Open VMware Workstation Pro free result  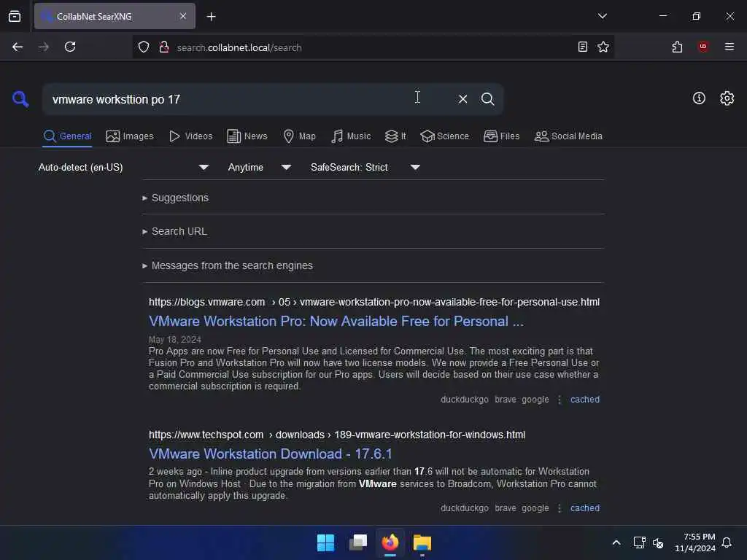click(336, 322)
